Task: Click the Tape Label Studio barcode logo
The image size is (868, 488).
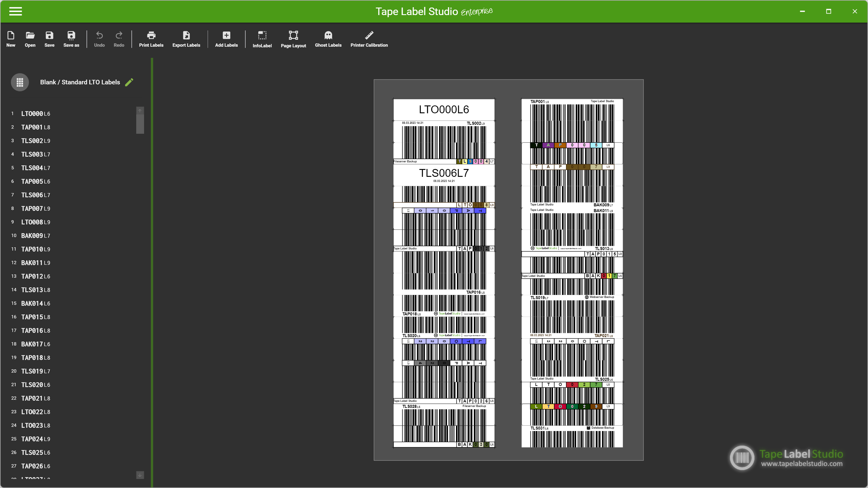Action: tap(742, 458)
